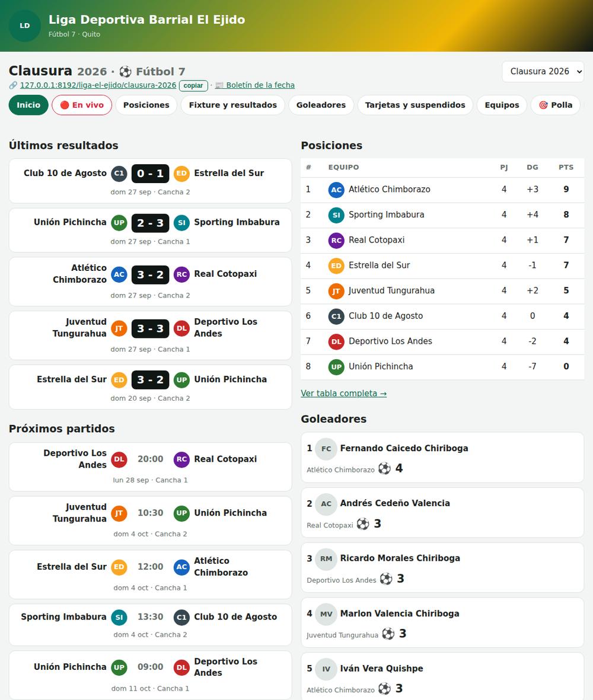Click the 3 - 3 score of Juventud Tungurahua match
The height and width of the screenshot is (700, 593).
(x=150, y=328)
